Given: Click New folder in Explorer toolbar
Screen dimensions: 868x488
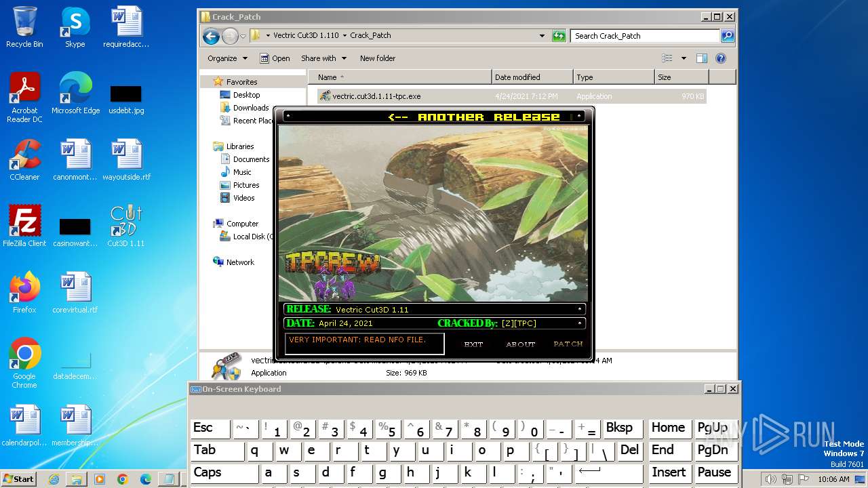Looking at the screenshot, I should tap(378, 58).
